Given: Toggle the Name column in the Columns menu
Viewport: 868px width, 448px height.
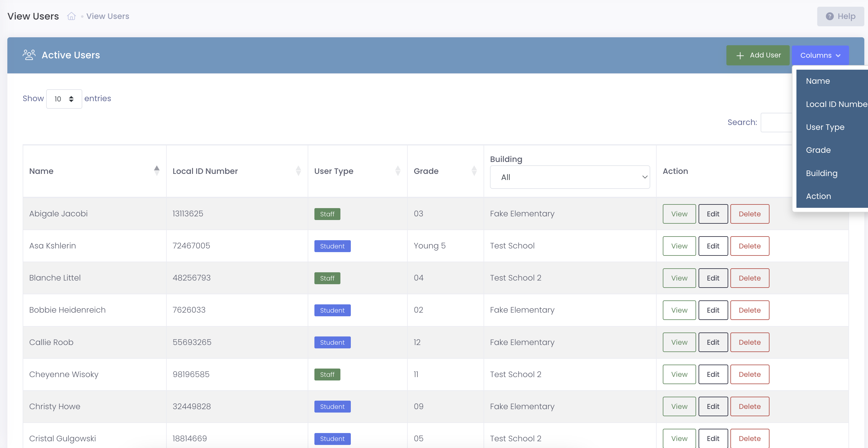Looking at the screenshot, I should click(818, 81).
